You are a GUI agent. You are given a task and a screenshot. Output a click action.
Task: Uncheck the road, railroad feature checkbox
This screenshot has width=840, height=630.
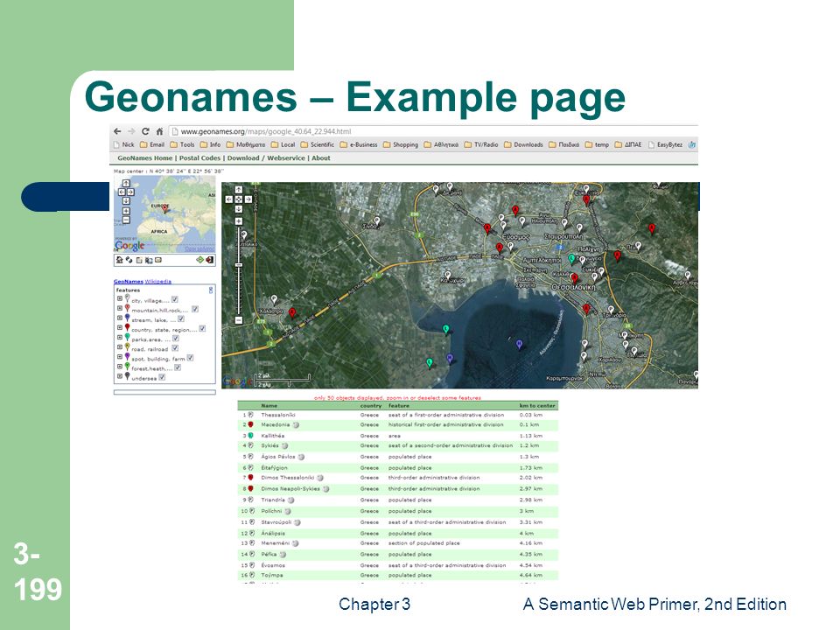click(175, 348)
